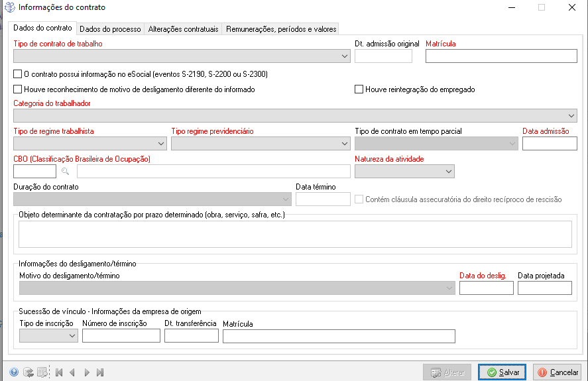This screenshot has height=381, width=588.
Task: Click the blue help icon in bottom toolbar
Action: [14, 372]
